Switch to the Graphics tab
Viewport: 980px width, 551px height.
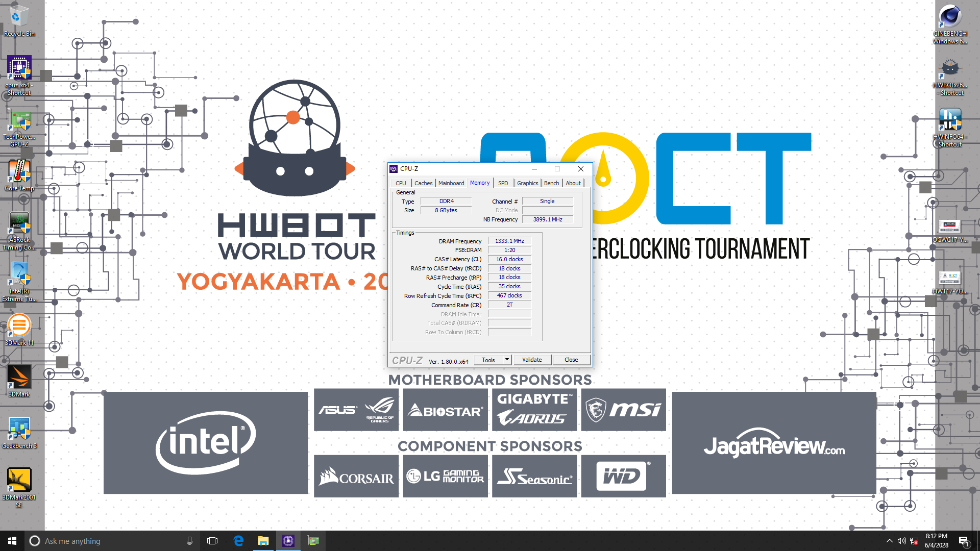pyautogui.click(x=527, y=183)
